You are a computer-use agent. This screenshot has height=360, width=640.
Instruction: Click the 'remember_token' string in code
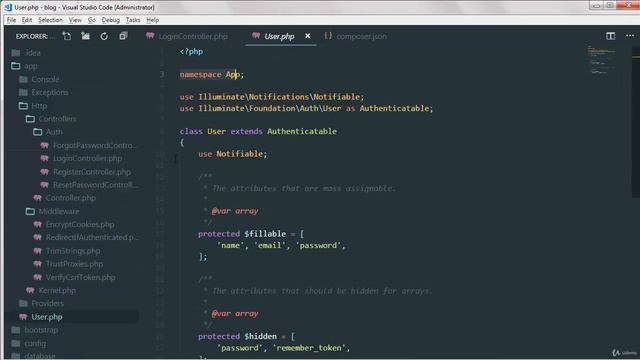tap(310, 348)
